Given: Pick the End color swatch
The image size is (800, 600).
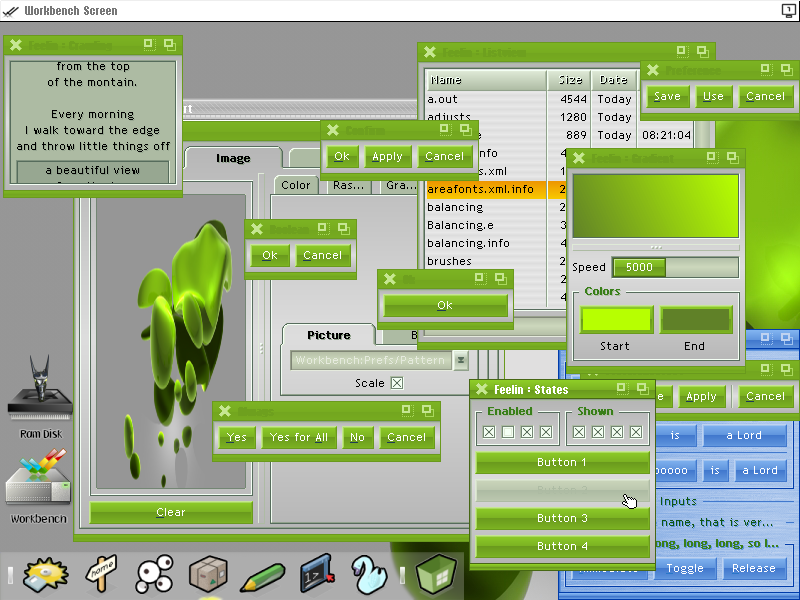Looking at the screenshot, I should pyautogui.click(x=696, y=320).
